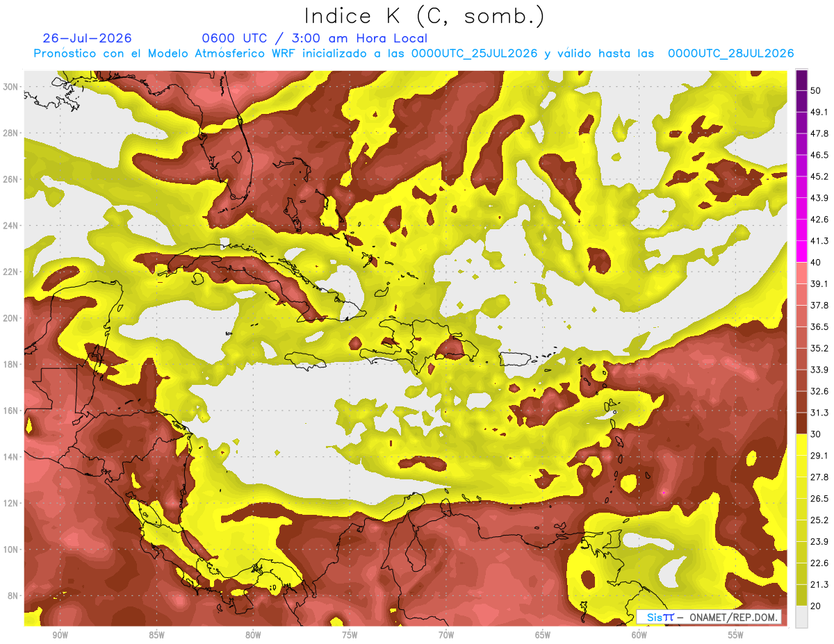Image resolution: width=834 pixels, height=644 pixels.
Task: Click the '70W' longitude axis label
Action: pos(446,635)
